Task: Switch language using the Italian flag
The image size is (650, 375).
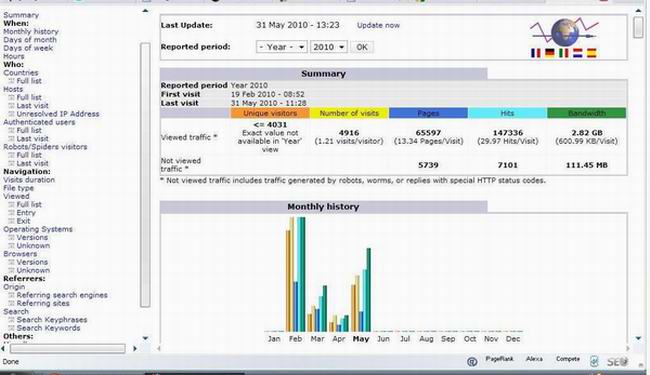Action: 563,53
